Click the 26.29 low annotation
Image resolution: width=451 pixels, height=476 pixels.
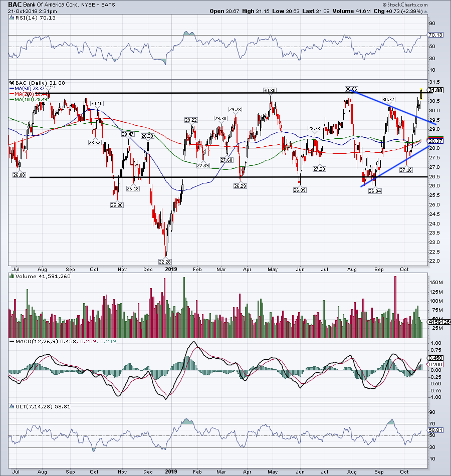pyautogui.click(x=240, y=186)
